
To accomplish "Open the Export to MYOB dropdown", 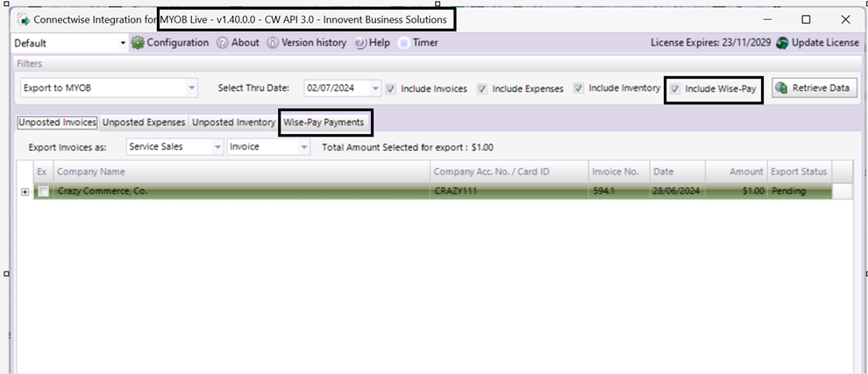I will [x=191, y=88].
